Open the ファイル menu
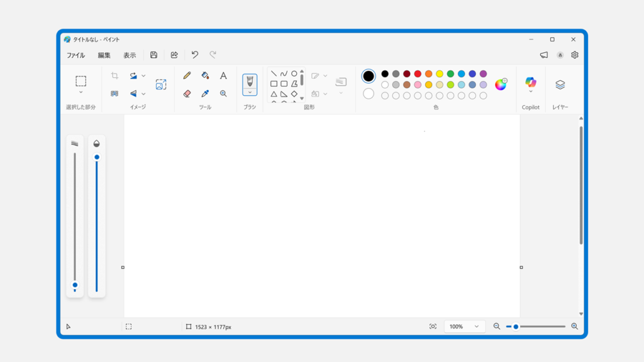Screen dimensions: 644x362 pos(75,55)
